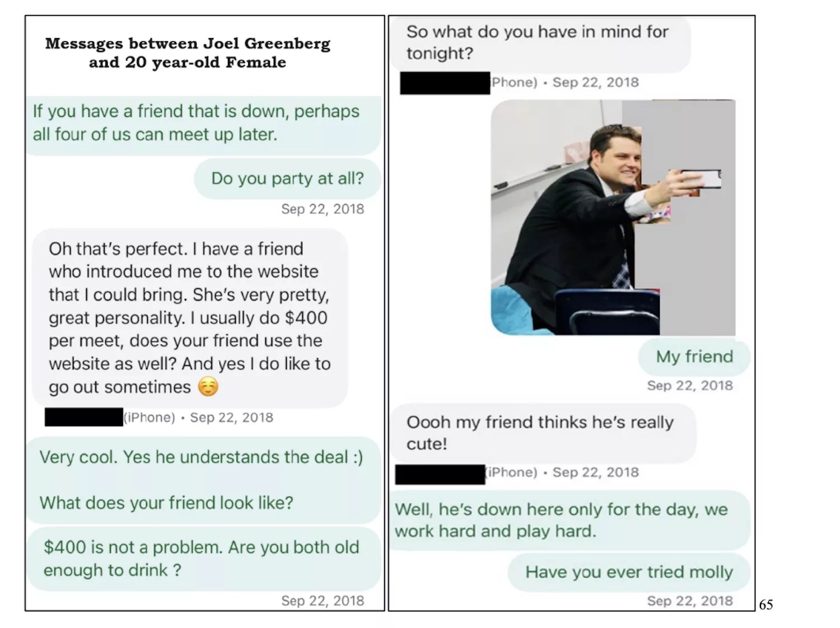Select the 'If you have a friend that is down' message
This screenshot has width=840, height=628.
pyautogui.click(x=204, y=123)
